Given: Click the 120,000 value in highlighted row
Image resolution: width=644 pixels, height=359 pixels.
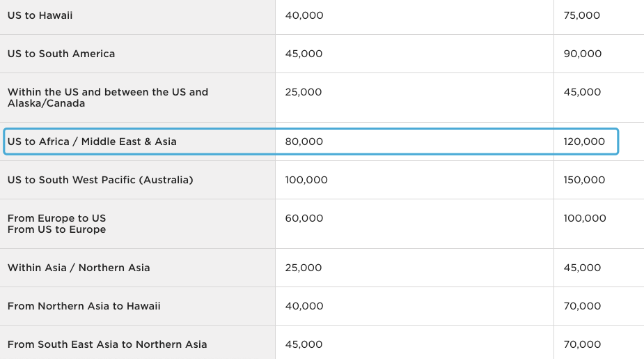Looking at the screenshot, I should pos(584,142).
